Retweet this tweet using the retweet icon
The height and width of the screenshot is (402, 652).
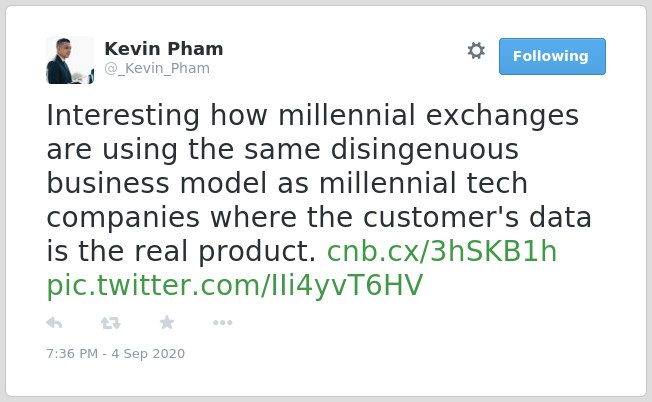111,323
